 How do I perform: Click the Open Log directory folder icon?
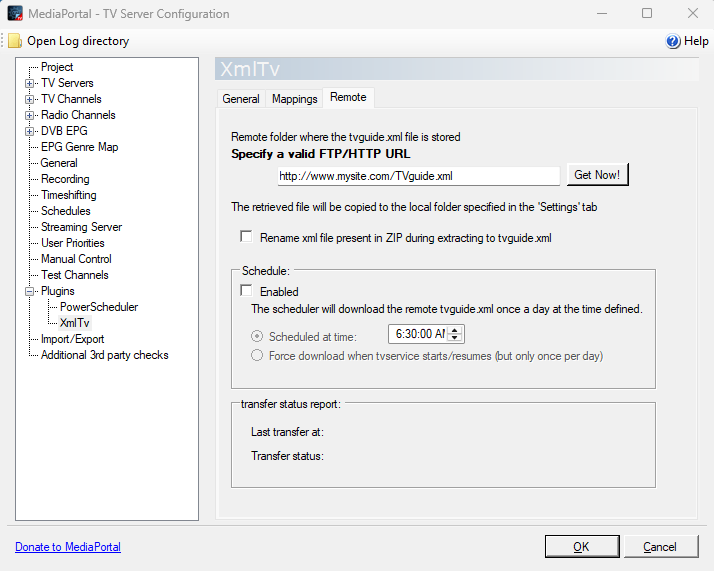(14, 41)
